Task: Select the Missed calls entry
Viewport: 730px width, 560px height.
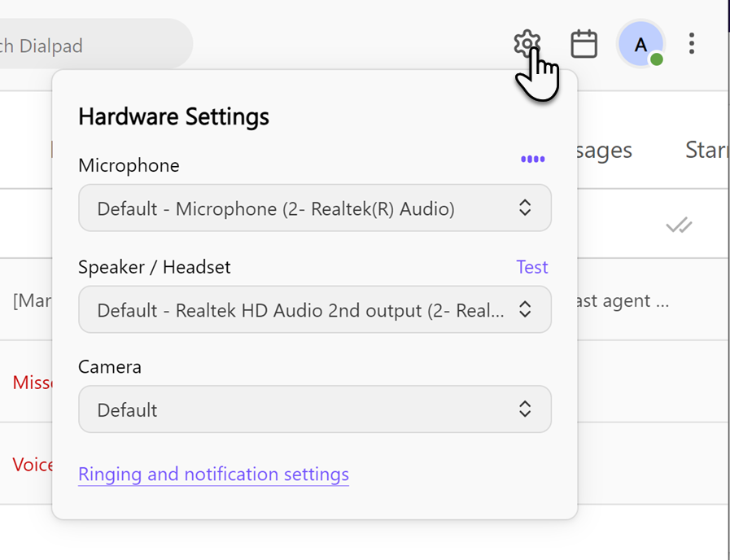Action: coord(31,383)
